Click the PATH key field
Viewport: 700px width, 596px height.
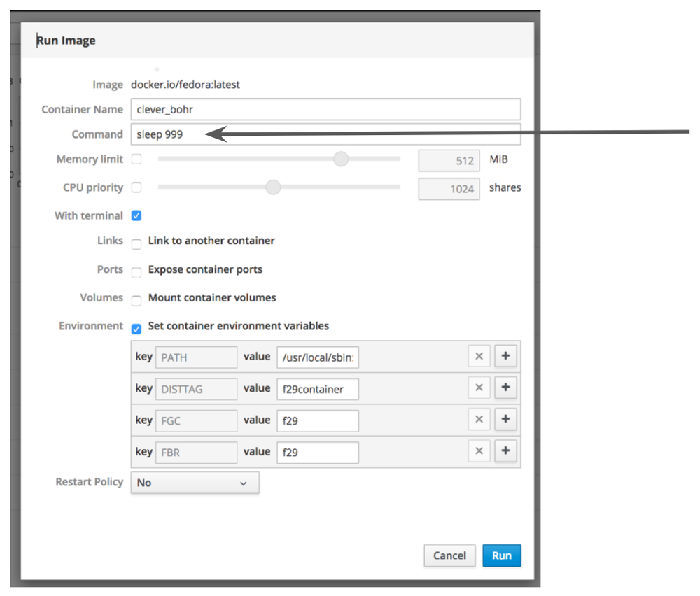coord(197,357)
